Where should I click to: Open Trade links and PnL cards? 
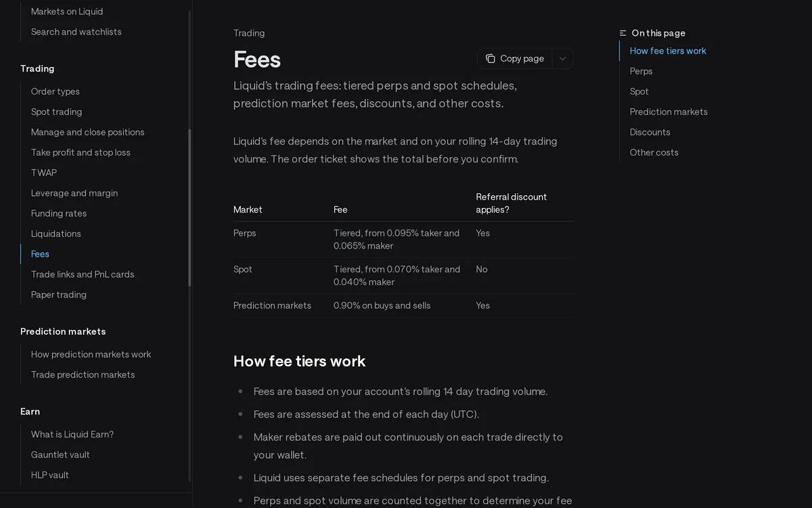[x=83, y=274]
